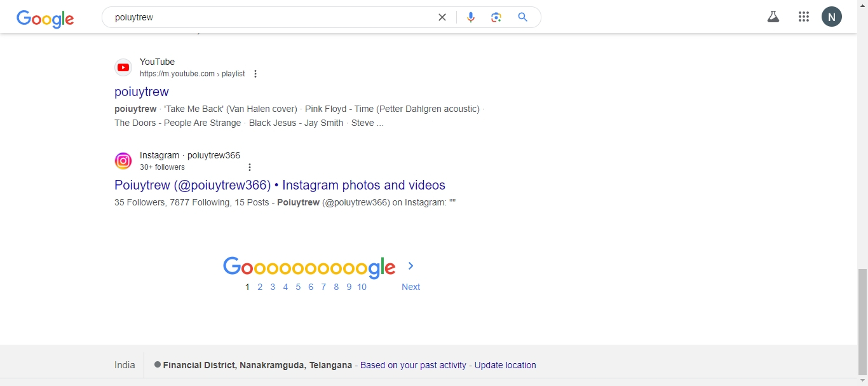The image size is (868, 386).
Task: Open Search Labs flask icon
Action: click(x=773, y=17)
